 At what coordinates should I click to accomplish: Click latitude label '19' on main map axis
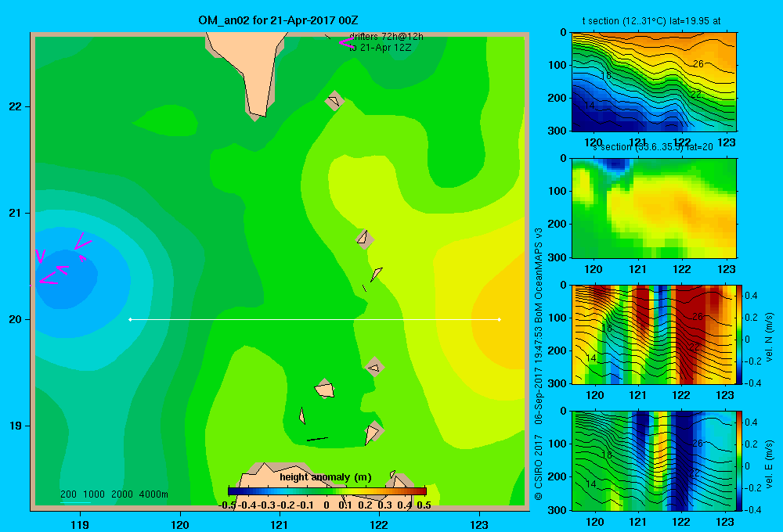point(16,426)
